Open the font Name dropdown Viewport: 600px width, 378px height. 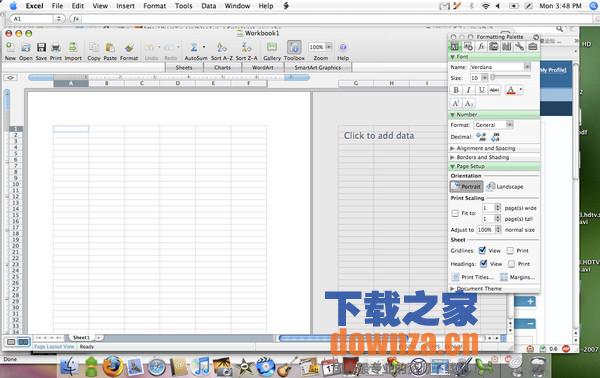tap(527, 67)
